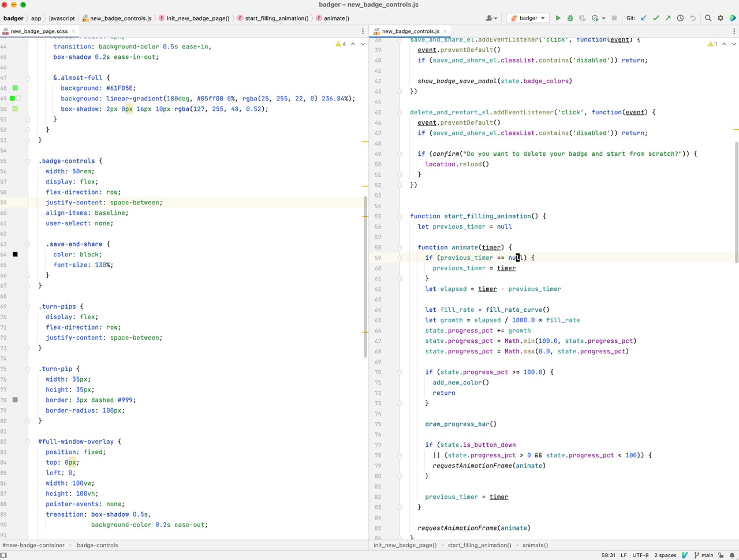
Task: Open right editor tab options menu
Action: [x=734, y=31]
